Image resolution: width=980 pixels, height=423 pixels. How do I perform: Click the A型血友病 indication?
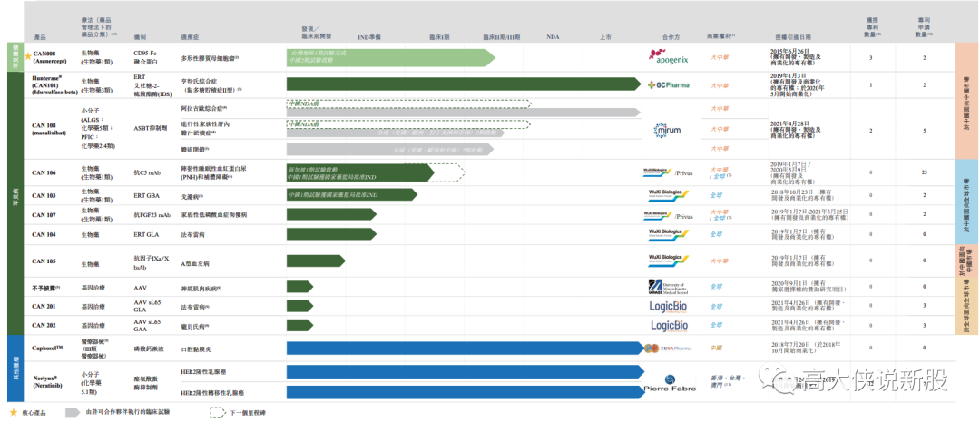pos(194,264)
